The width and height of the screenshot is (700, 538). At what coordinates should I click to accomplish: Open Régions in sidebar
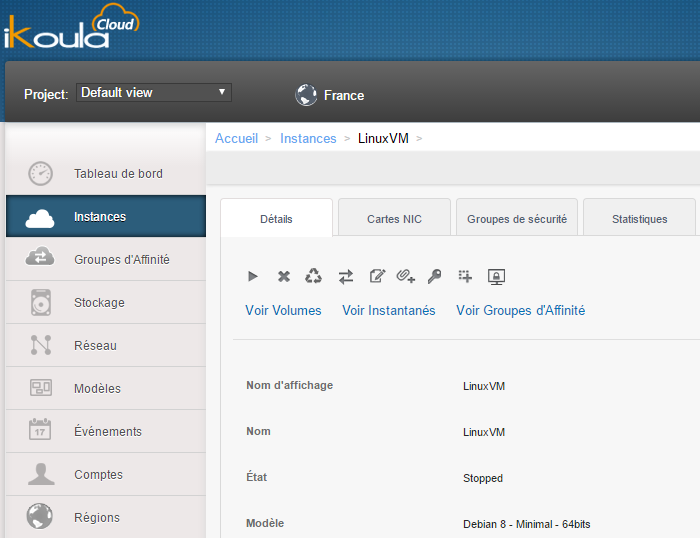(x=106, y=517)
